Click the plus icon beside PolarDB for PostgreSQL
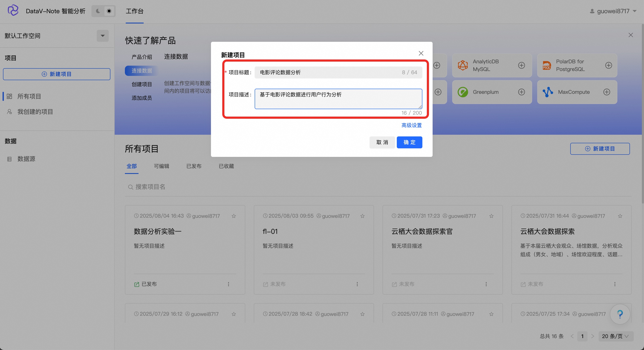 pyautogui.click(x=608, y=65)
